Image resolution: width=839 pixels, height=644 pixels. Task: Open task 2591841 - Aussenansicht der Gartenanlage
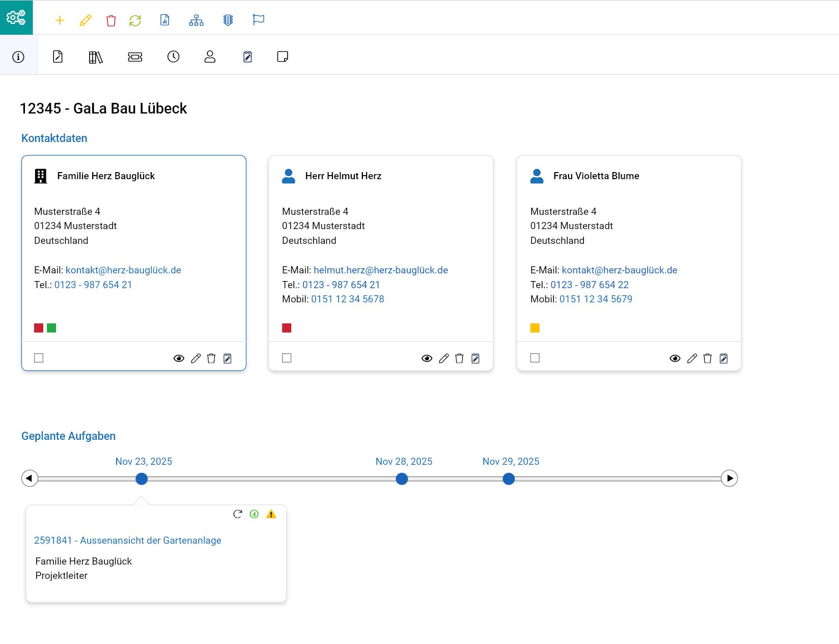point(128,541)
